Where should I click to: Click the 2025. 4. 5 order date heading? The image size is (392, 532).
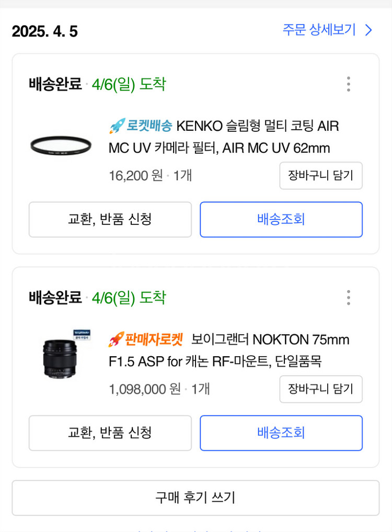(x=45, y=31)
